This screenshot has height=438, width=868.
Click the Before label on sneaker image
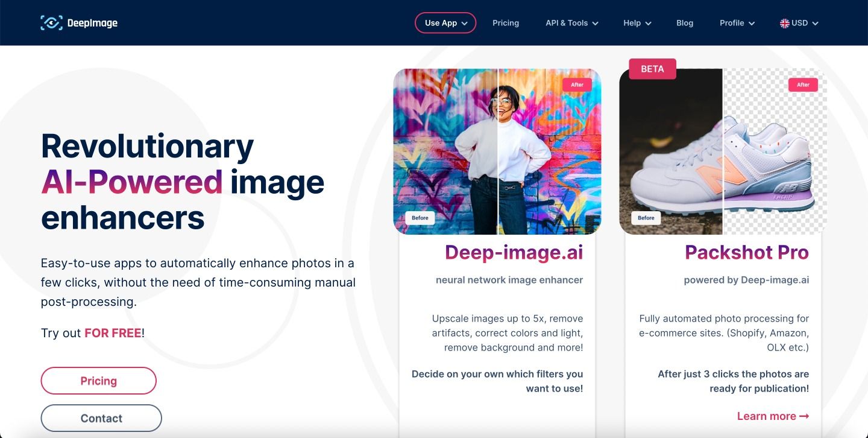pos(646,218)
